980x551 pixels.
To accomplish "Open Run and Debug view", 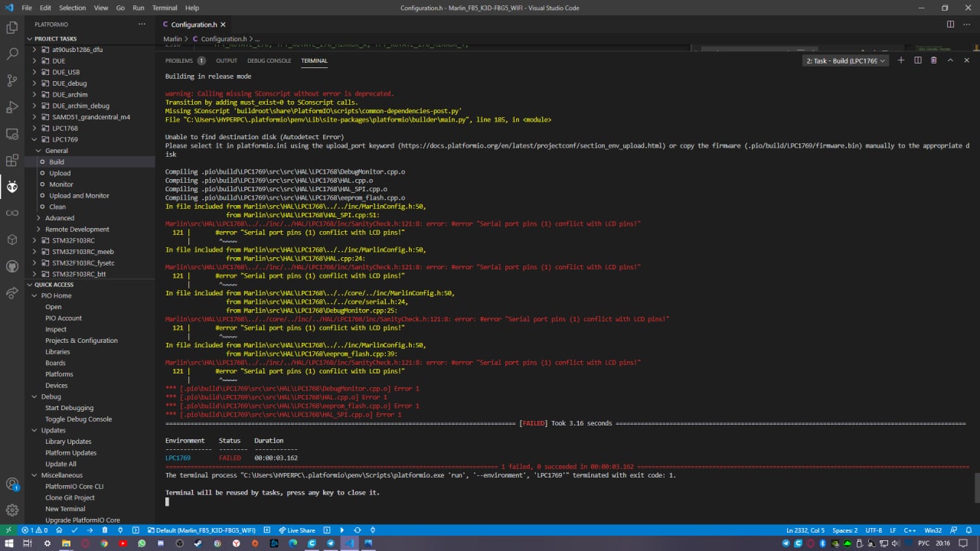I will [12, 107].
